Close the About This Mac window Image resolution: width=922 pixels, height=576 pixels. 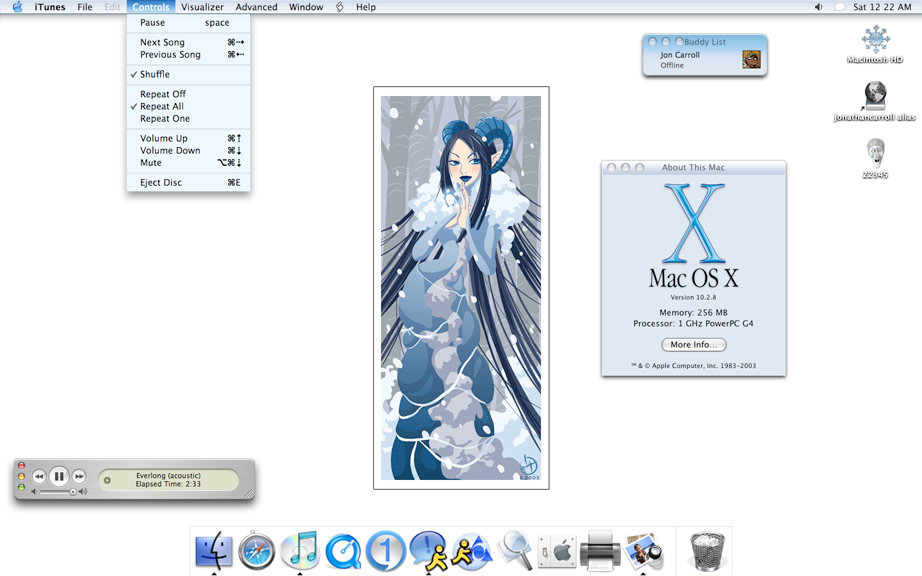point(612,168)
